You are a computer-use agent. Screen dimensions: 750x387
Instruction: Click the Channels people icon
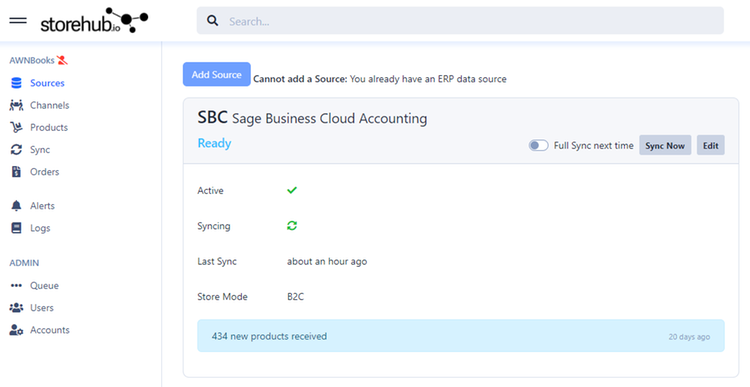[16, 105]
